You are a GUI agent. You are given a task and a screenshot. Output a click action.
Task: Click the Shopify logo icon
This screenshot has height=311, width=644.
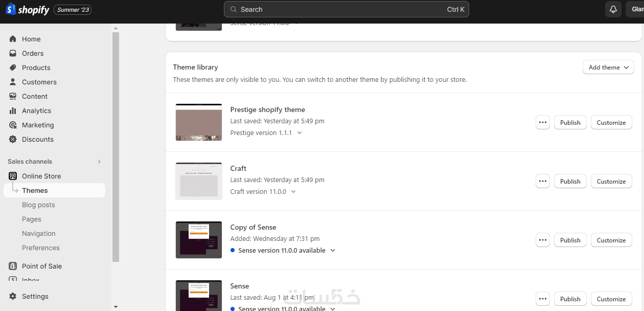(11, 9)
